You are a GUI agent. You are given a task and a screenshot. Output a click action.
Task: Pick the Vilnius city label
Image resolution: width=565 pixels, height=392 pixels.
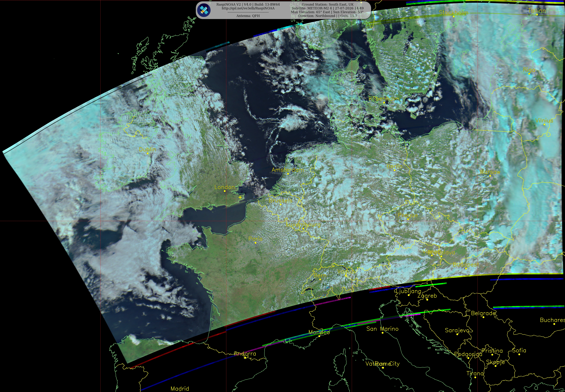(544, 121)
